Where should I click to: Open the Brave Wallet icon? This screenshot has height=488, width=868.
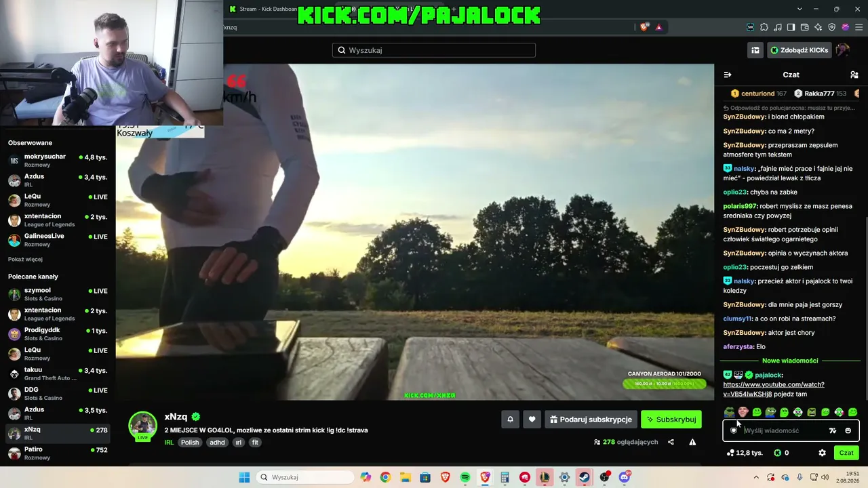click(805, 27)
